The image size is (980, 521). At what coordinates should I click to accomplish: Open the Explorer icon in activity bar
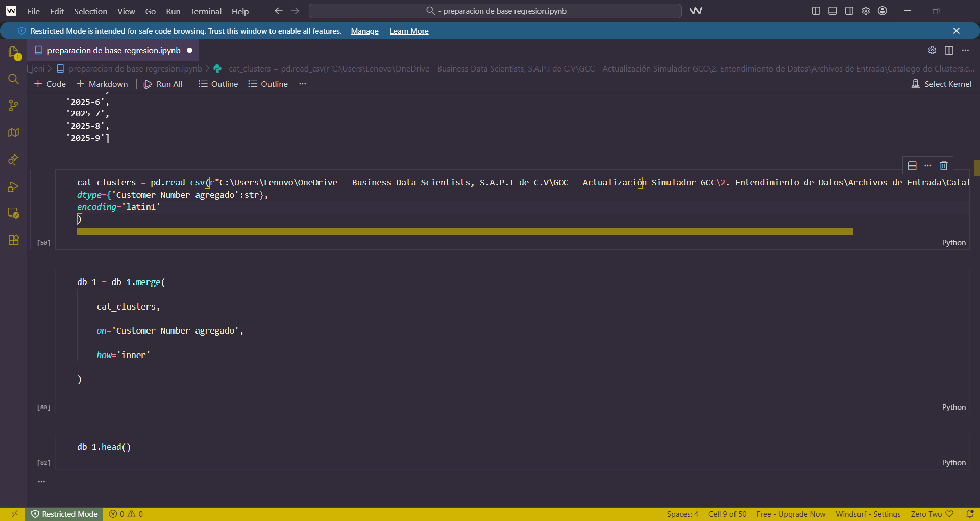14,52
